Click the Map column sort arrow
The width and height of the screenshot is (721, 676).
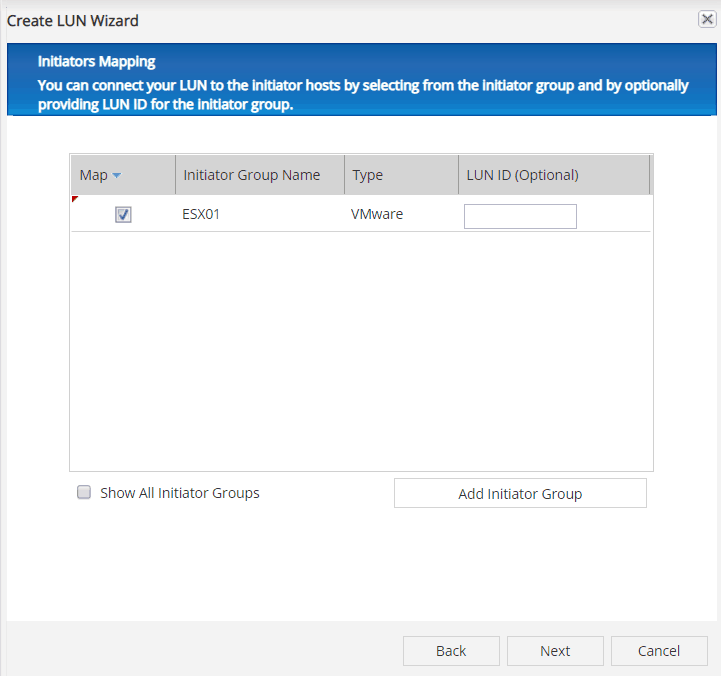(117, 176)
